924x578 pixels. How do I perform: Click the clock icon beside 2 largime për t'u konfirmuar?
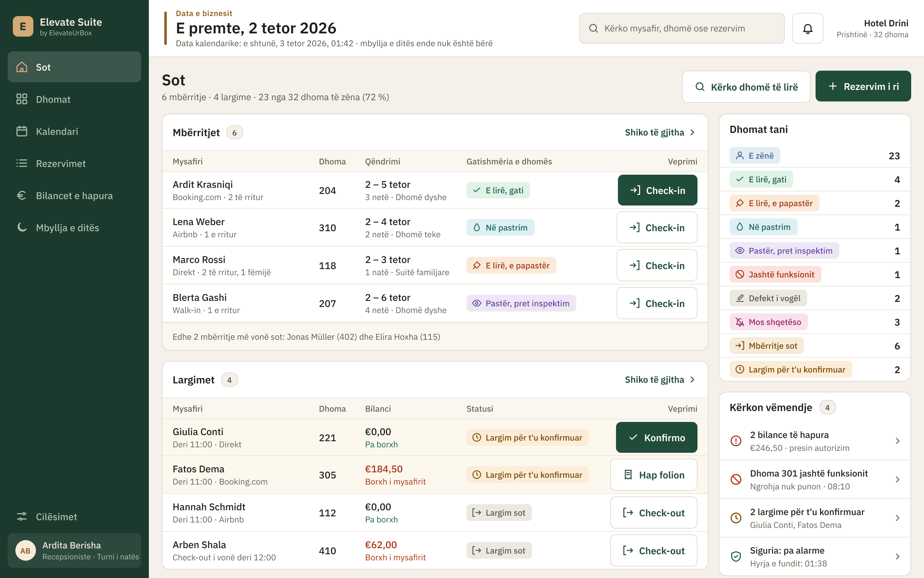pos(736,518)
